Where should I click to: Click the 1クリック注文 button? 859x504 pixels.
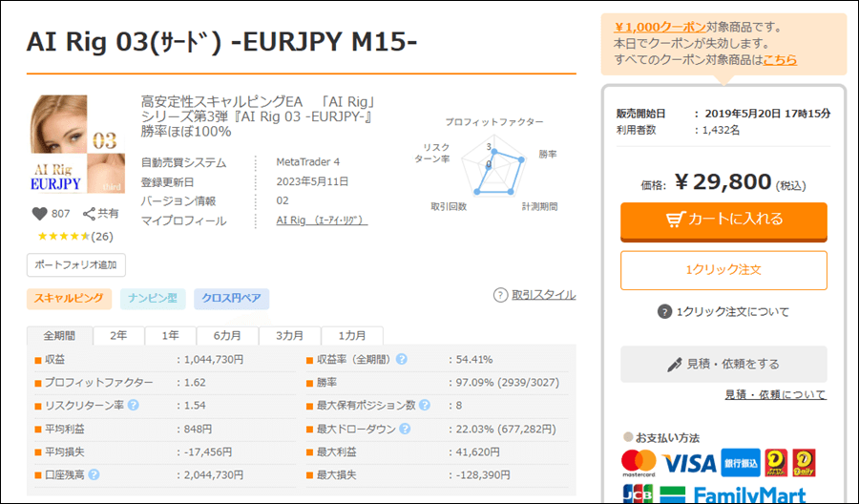[723, 270]
